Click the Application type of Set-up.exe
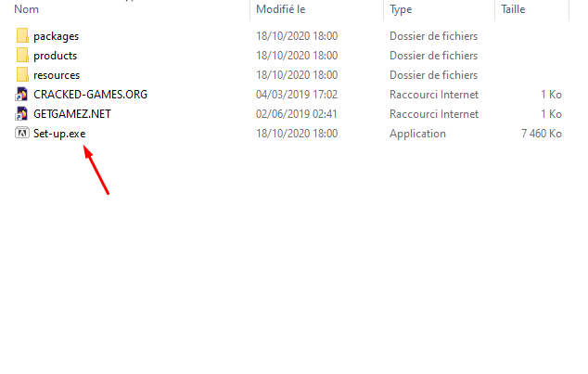 pos(417,134)
